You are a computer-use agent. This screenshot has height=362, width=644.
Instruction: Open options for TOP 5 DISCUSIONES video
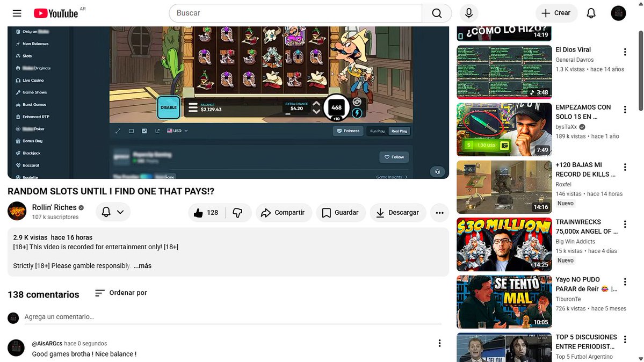(625, 339)
